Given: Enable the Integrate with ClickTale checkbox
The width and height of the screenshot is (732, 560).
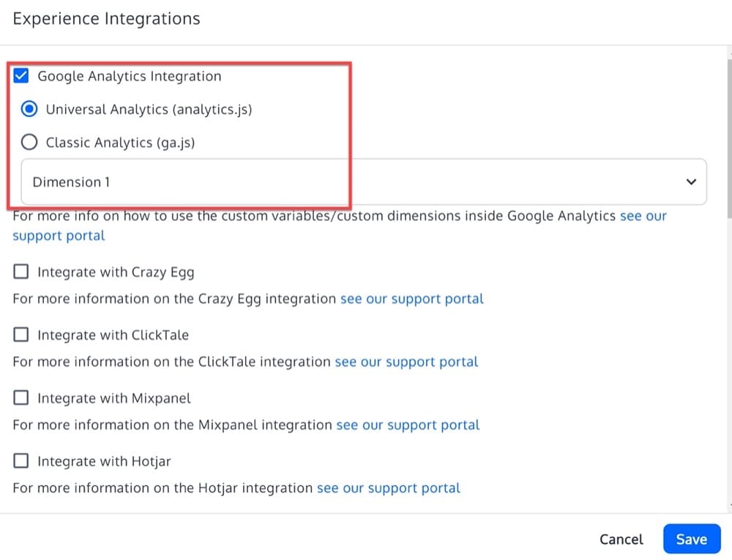Looking at the screenshot, I should click(20, 335).
